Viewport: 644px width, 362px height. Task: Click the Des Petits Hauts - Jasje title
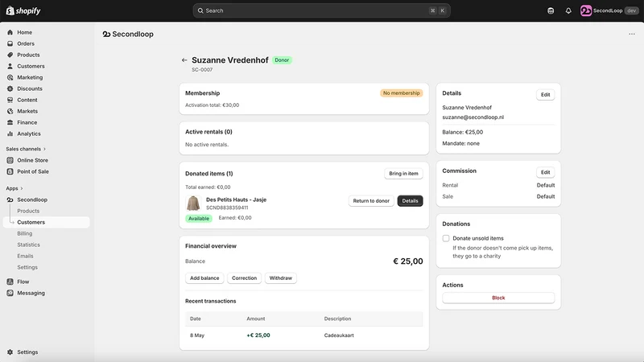tap(236, 200)
